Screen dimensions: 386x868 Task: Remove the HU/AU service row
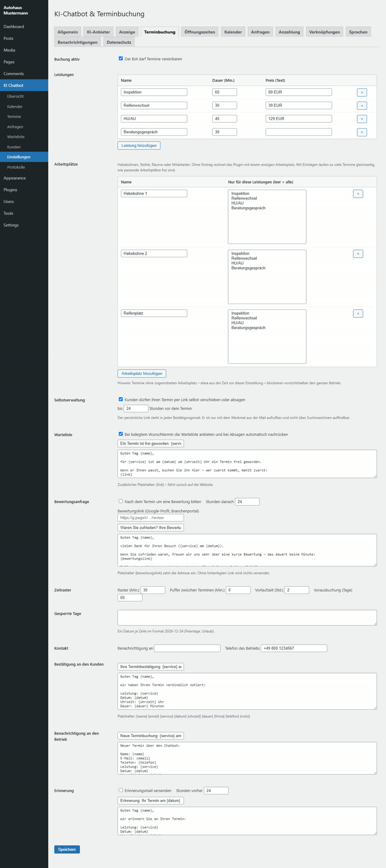[362, 119]
